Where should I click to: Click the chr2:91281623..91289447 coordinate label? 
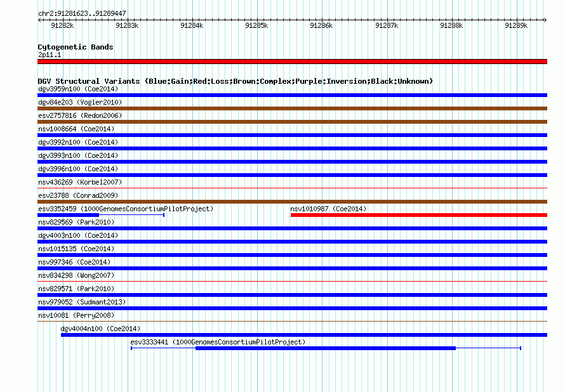click(82, 13)
